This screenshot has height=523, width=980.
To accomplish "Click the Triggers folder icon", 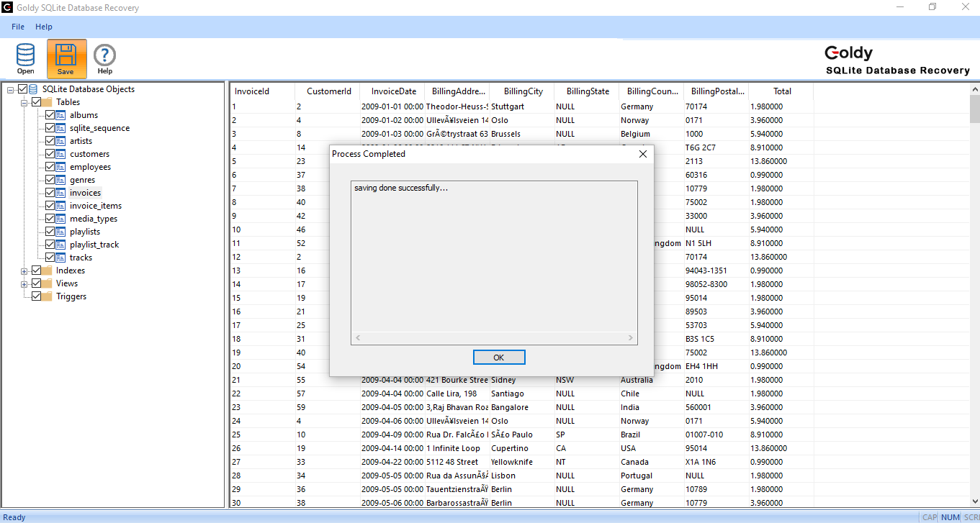I will click(48, 296).
